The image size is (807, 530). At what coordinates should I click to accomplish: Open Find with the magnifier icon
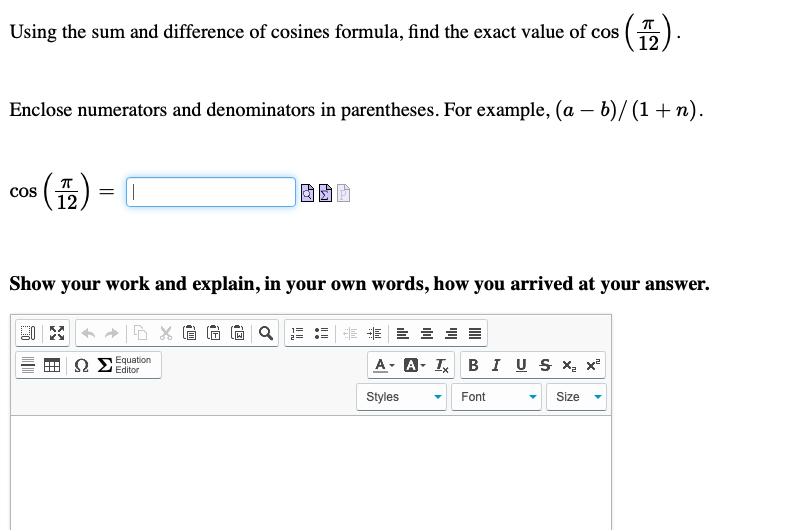266,333
